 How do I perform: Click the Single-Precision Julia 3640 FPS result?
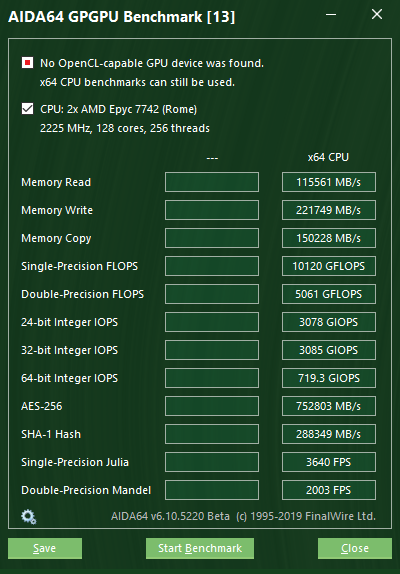coord(329,462)
